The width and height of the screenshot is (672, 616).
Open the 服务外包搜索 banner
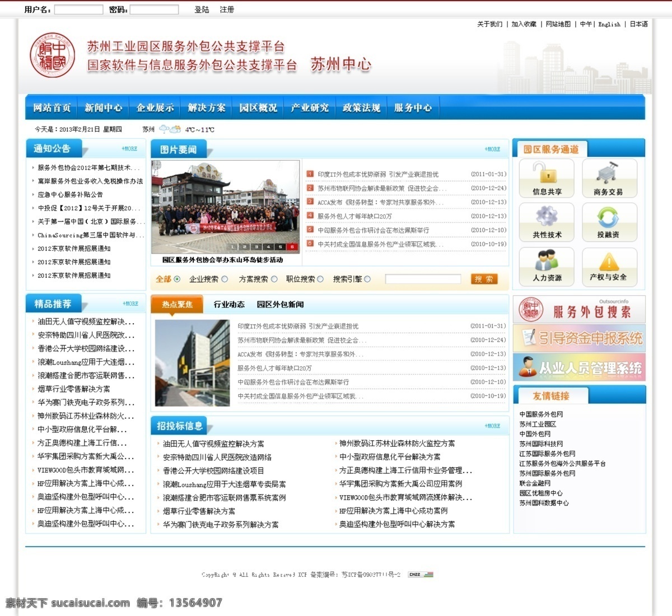579,310
